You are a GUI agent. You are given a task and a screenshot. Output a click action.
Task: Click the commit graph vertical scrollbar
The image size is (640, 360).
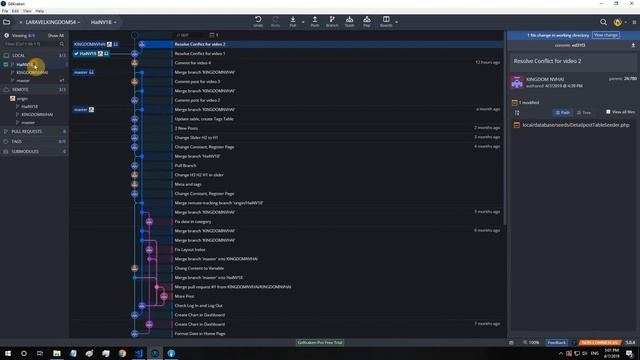coord(505,127)
